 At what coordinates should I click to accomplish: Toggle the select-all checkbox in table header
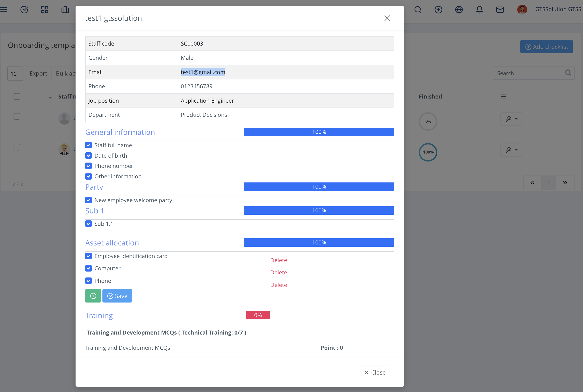tap(17, 96)
